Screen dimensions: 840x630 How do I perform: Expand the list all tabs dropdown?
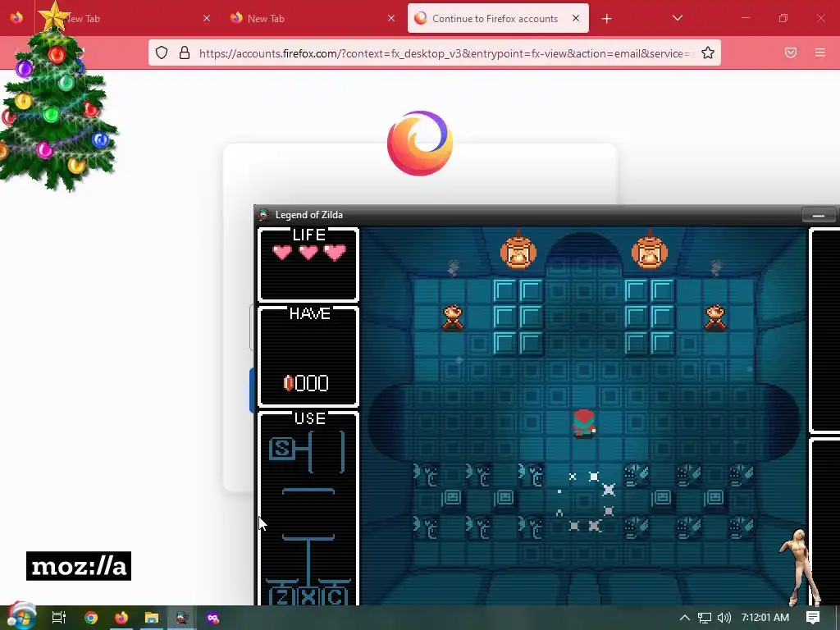click(x=677, y=18)
